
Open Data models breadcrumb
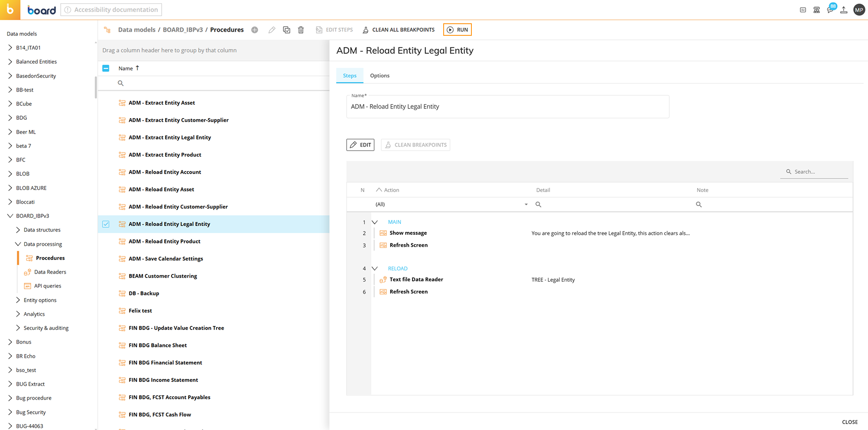(137, 30)
